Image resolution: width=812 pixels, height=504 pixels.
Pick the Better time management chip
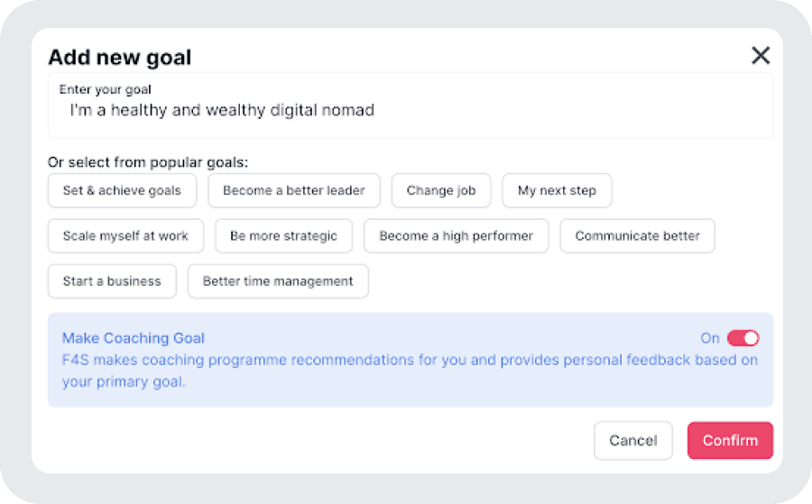click(x=278, y=281)
